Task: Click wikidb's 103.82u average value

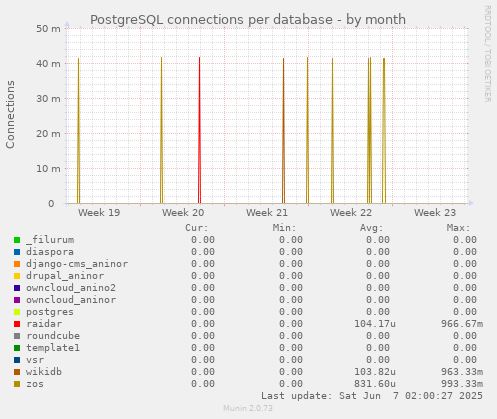Action: pos(375,372)
